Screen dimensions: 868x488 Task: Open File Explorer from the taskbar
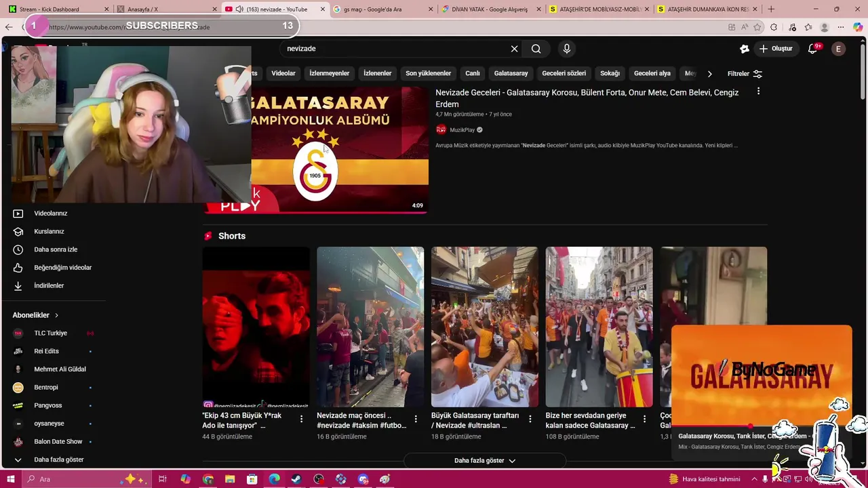coord(230,479)
